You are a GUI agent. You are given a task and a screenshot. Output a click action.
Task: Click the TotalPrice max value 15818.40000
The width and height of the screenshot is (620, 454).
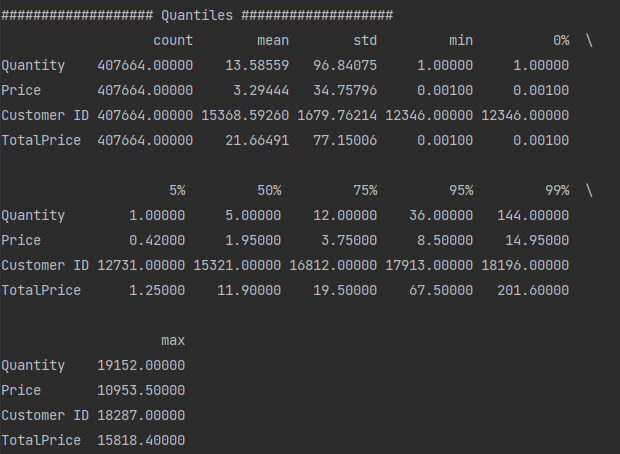click(141, 440)
